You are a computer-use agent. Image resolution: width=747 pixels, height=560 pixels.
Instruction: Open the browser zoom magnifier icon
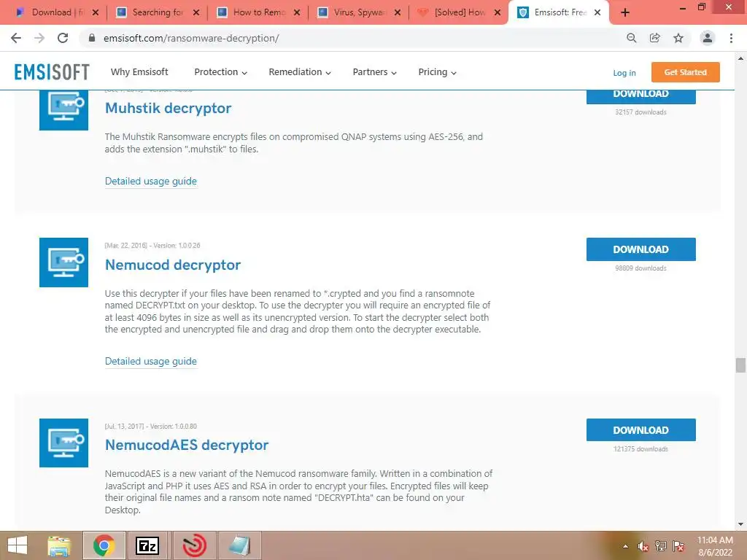632,38
